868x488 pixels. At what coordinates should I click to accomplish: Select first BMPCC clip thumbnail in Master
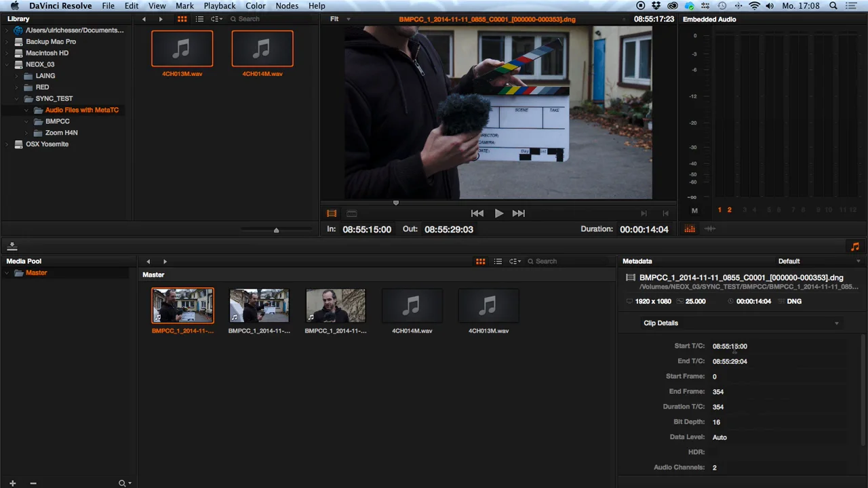(182, 306)
